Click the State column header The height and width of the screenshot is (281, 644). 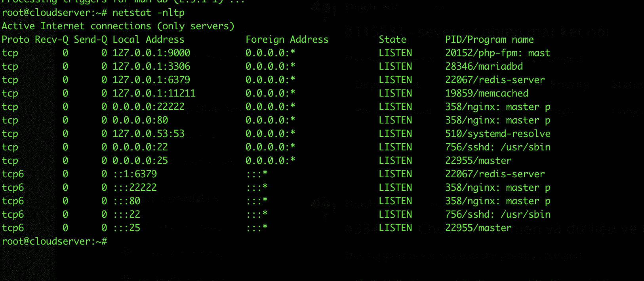click(392, 40)
